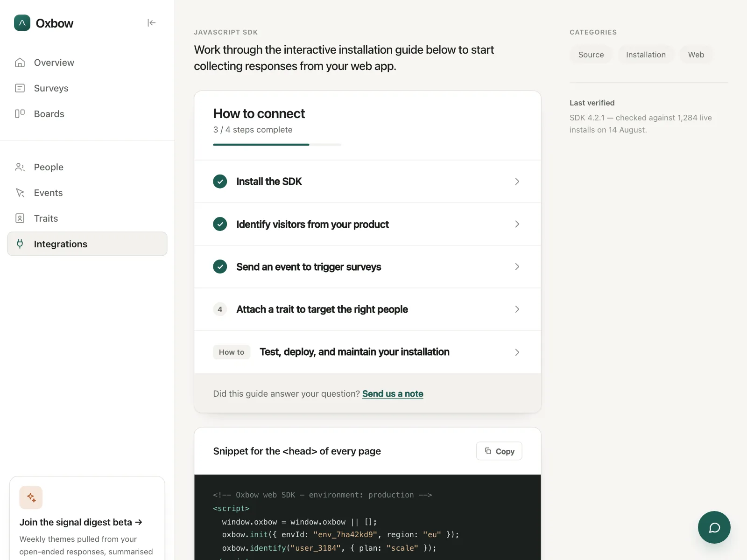Click the green checkmark for Install the SDK
This screenshot has height=560, width=747.
pyautogui.click(x=220, y=182)
